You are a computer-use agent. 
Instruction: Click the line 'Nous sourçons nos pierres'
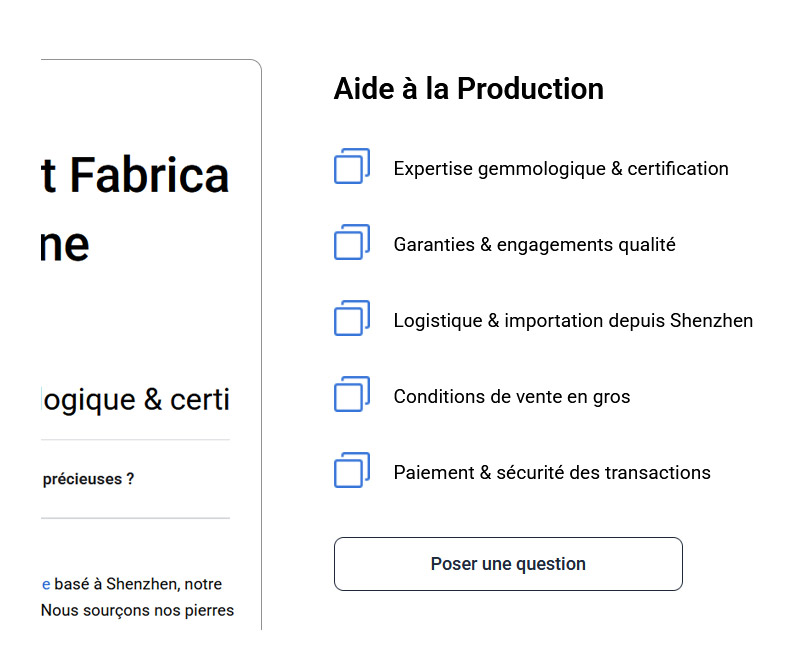click(137, 610)
